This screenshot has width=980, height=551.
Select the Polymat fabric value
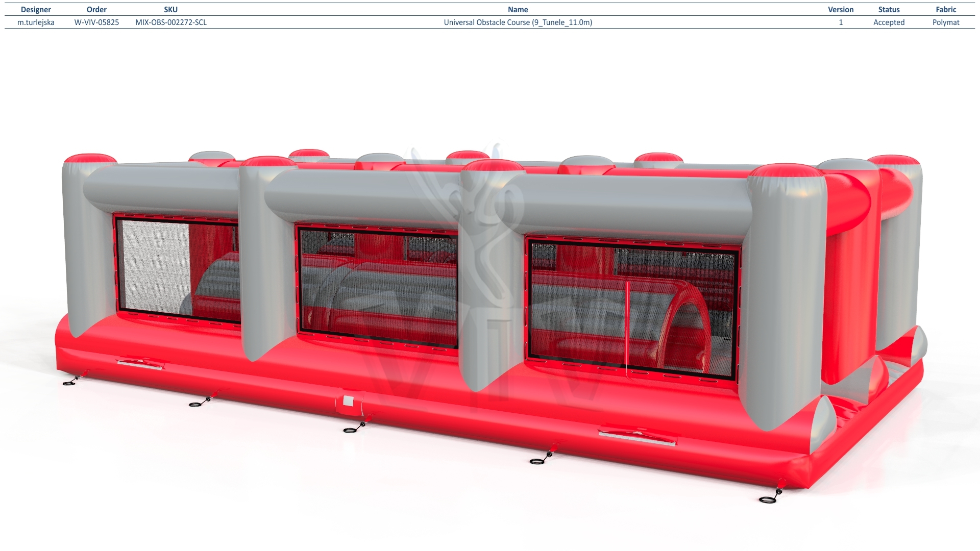946,22
